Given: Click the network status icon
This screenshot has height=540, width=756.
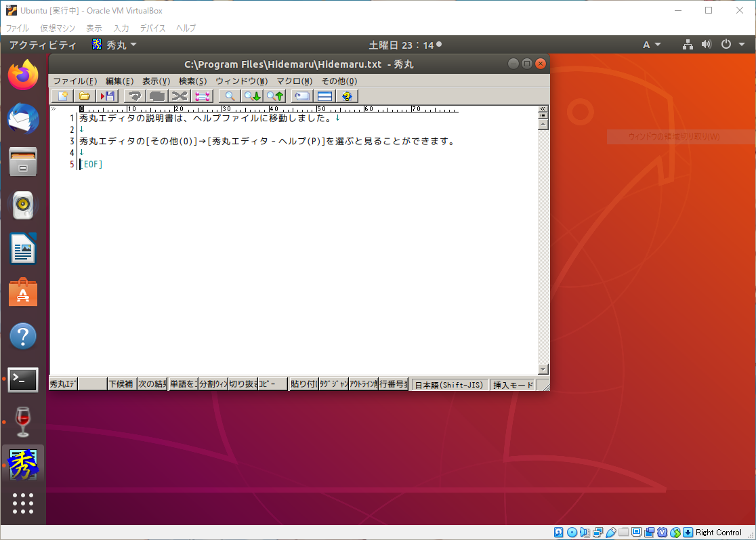Looking at the screenshot, I should coord(688,44).
